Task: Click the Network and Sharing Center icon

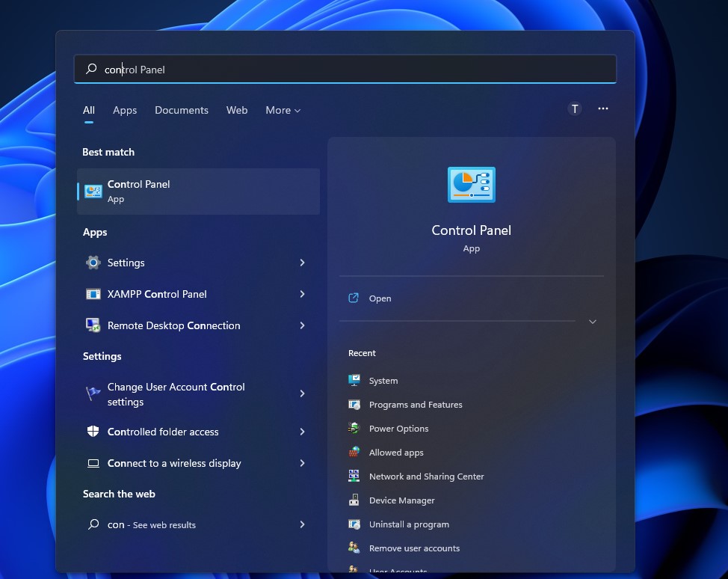Action: 354,476
